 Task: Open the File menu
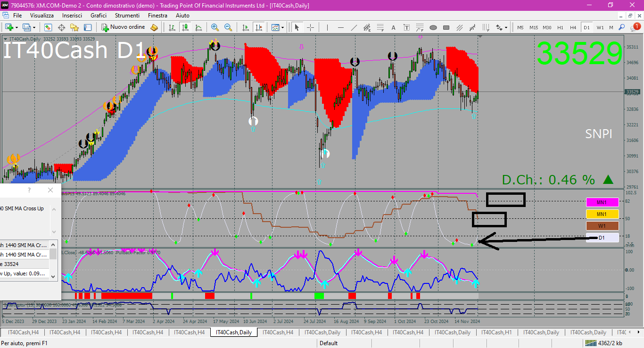click(x=17, y=16)
